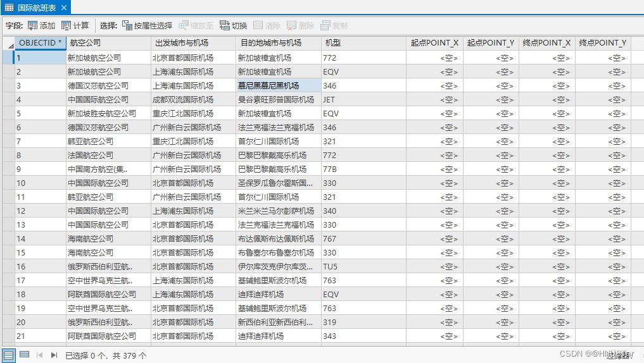This screenshot has height=363, width=644.
Task: Click 起点POINT_X null cell in row 1
Action: click(x=434, y=58)
